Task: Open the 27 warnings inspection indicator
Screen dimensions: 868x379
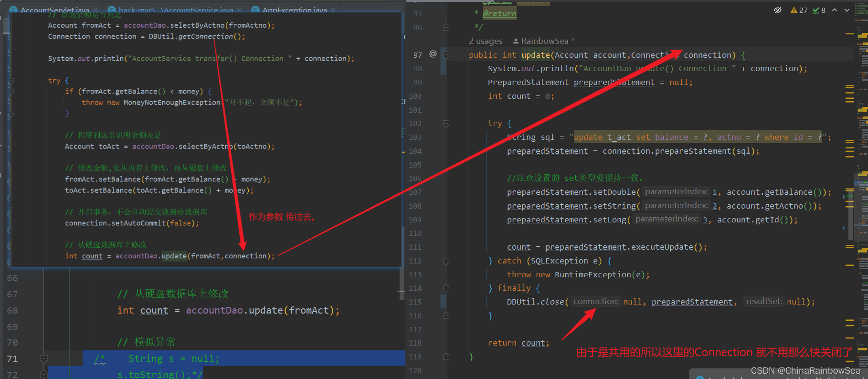Action: (x=799, y=10)
